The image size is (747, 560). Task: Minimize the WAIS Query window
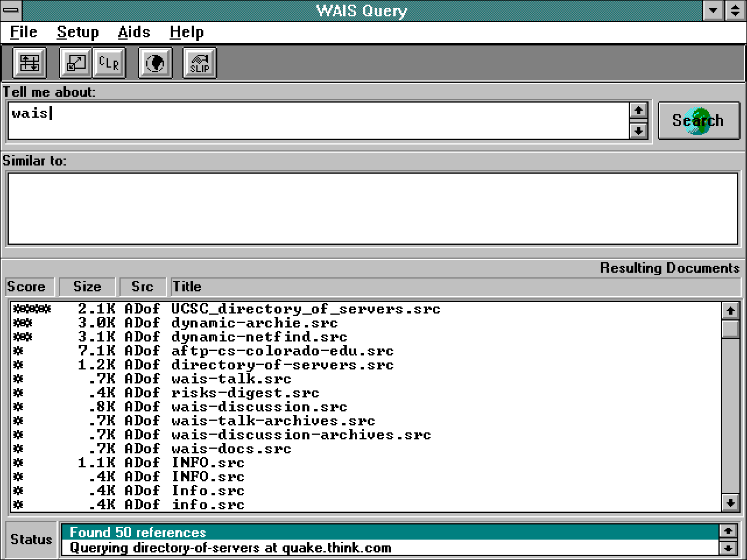(x=713, y=10)
